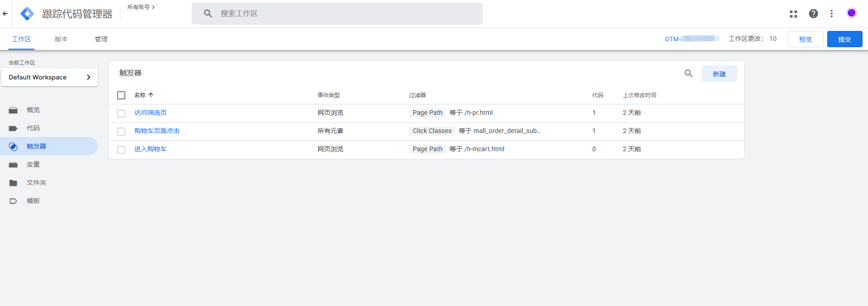Sort by the 上次修改时间 column header
The width and height of the screenshot is (868, 306).
point(640,95)
